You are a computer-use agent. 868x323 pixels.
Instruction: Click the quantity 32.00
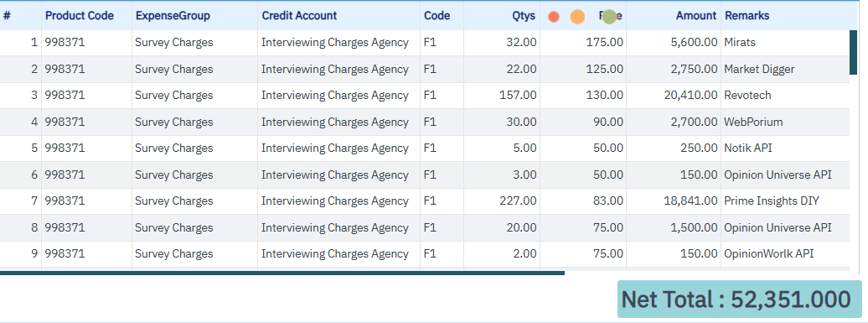pyautogui.click(x=521, y=43)
